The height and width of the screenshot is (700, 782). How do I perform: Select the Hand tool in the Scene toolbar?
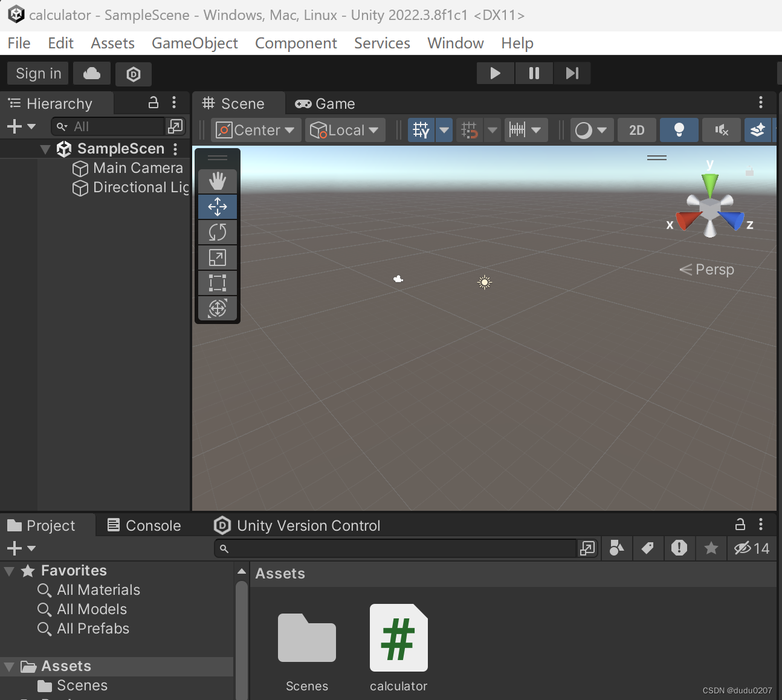pos(217,181)
